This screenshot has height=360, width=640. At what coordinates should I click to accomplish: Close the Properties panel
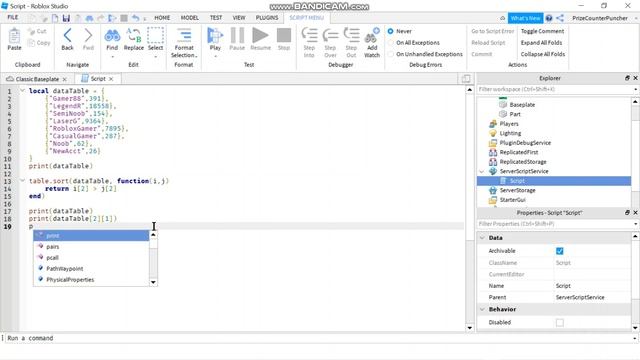pos(635,212)
